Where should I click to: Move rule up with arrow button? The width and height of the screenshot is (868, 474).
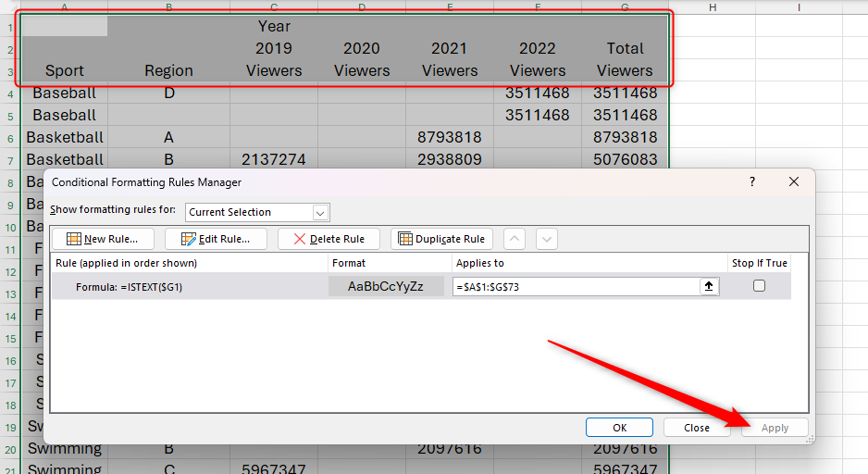click(515, 239)
